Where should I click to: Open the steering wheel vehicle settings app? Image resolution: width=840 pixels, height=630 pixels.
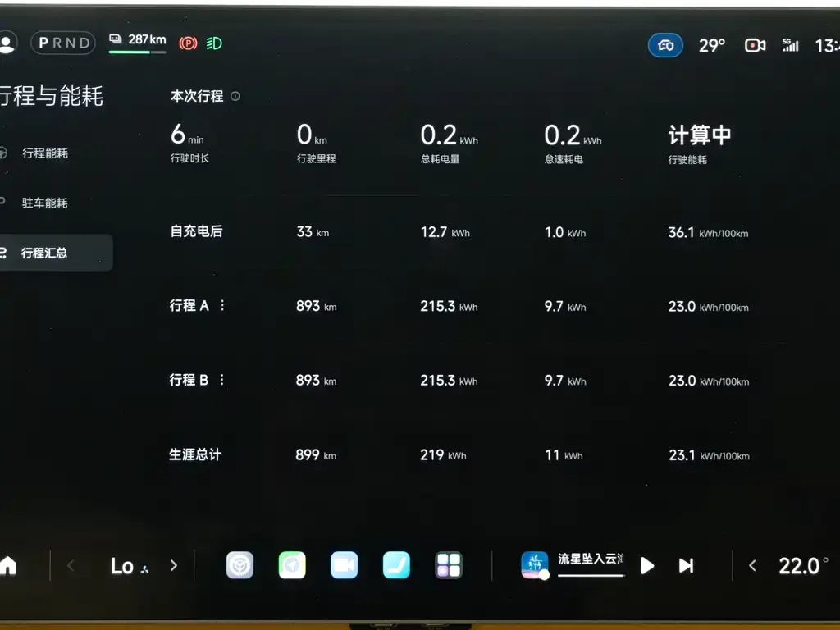(240, 565)
